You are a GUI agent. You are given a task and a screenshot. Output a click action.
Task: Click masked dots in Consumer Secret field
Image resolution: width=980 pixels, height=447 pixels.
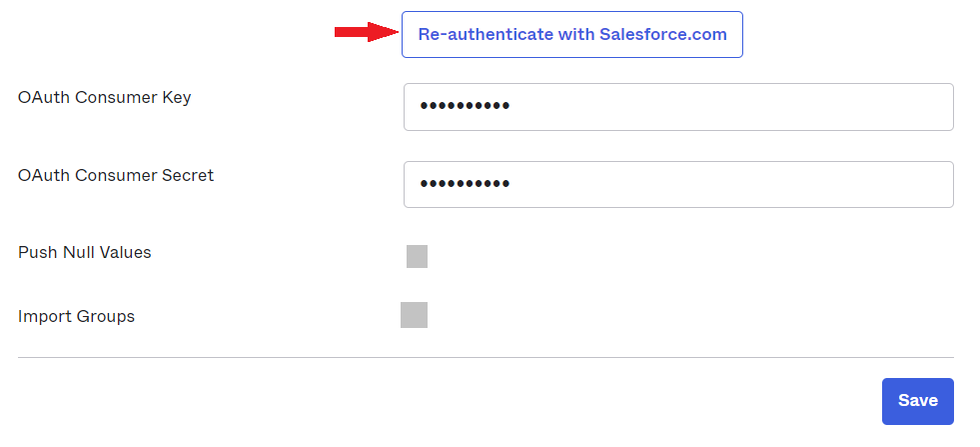[x=465, y=184]
